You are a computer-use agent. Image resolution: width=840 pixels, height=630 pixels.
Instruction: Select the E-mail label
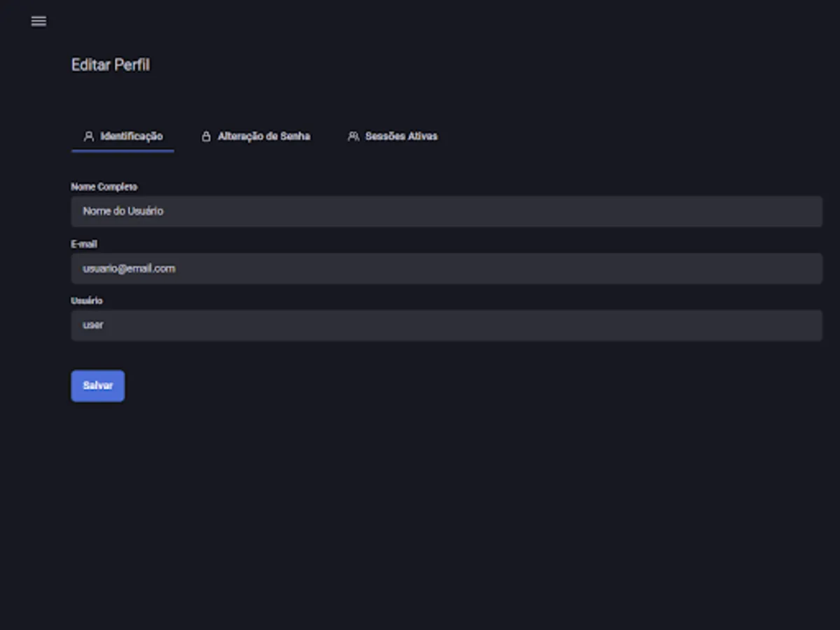click(x=84, y=244)
